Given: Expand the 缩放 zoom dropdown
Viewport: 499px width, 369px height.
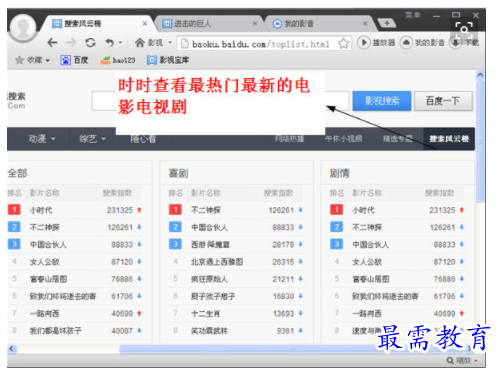Looking at the screenshot, I should point(476,361).
